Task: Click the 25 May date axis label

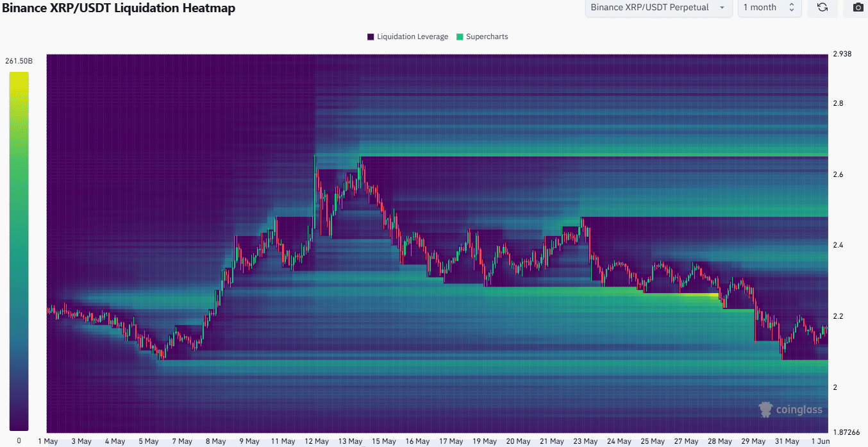Action: [x=651, y=441]
